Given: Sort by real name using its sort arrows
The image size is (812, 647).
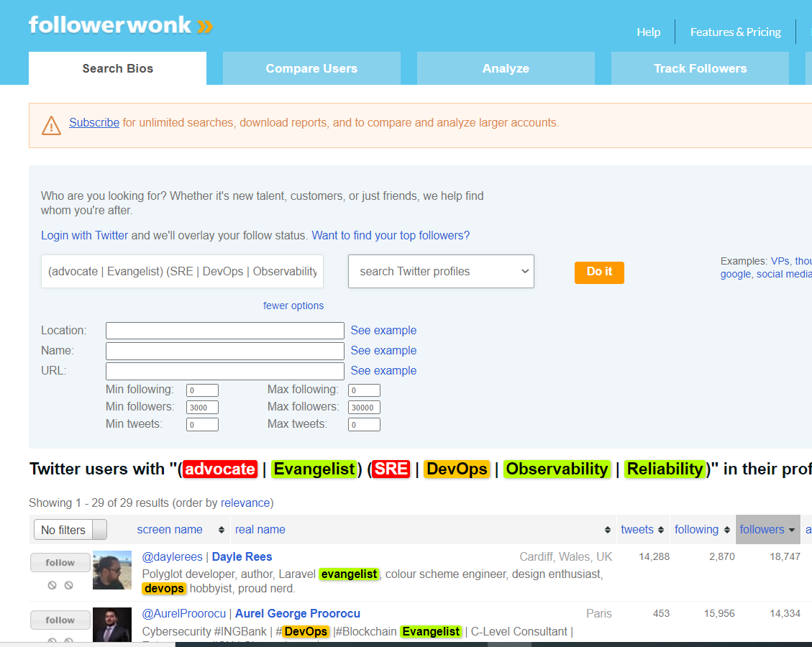Looking at the screenshot, I should (608, 530).
